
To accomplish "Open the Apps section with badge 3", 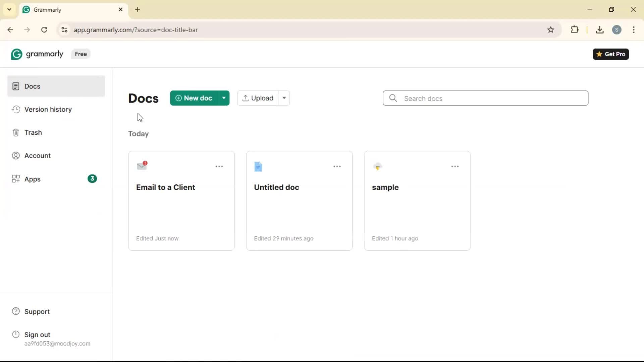I will [x=33, y=179].
